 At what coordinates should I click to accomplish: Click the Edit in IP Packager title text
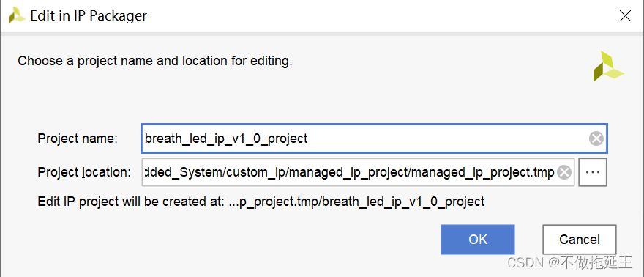coord(89,16)
